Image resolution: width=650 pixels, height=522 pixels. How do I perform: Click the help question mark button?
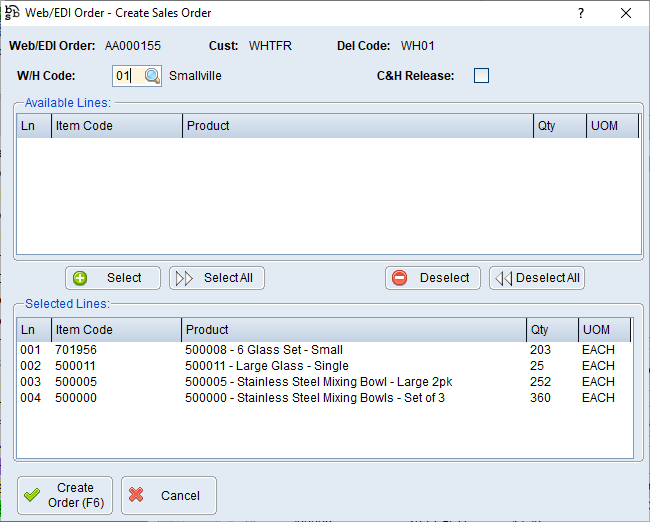pos(581,13)
